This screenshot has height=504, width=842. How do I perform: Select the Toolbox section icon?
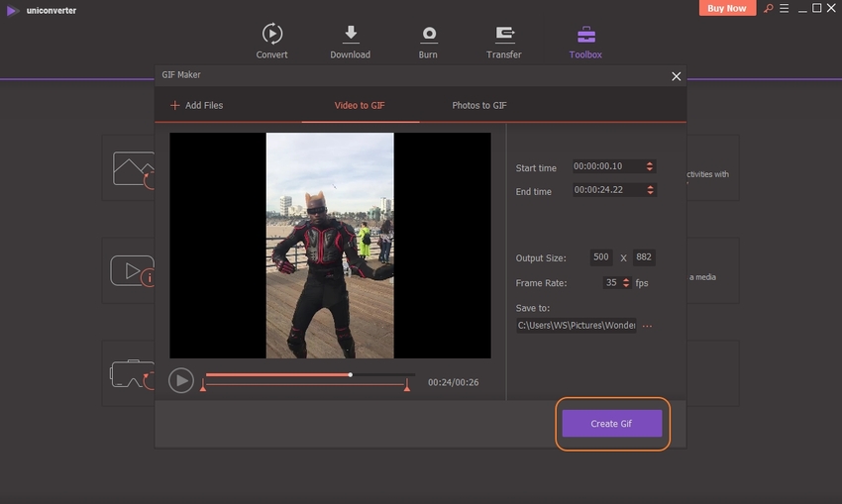(x=585, y=34)
